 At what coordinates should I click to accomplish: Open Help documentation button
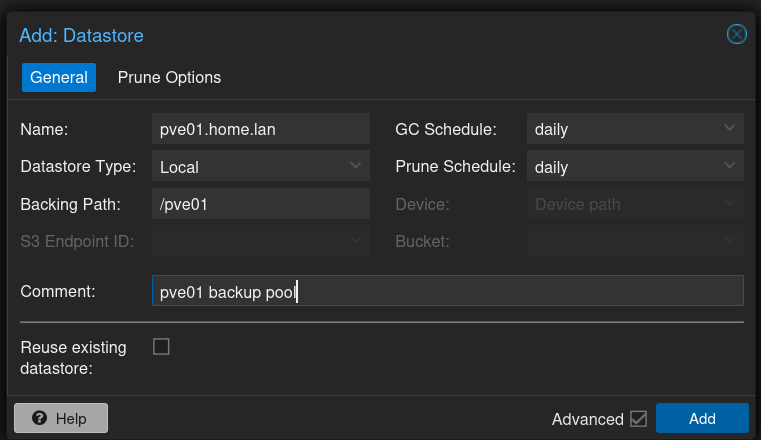[61, 418]
